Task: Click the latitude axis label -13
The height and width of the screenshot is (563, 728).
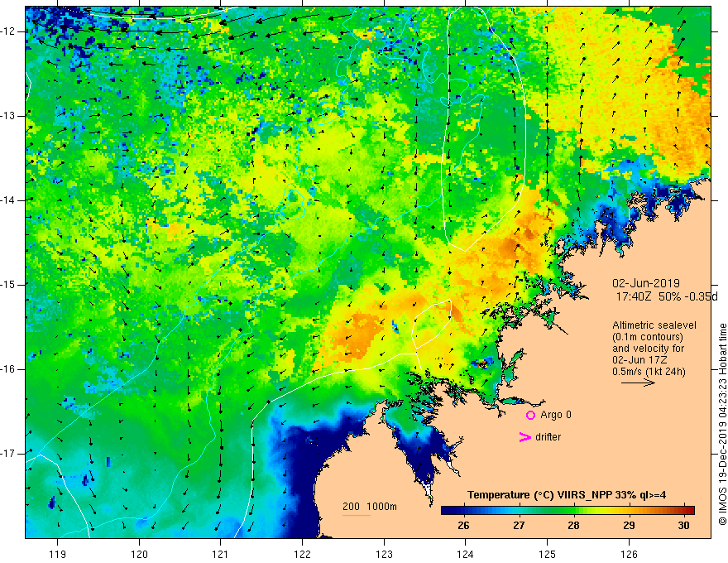Action: tap(9, 116)
